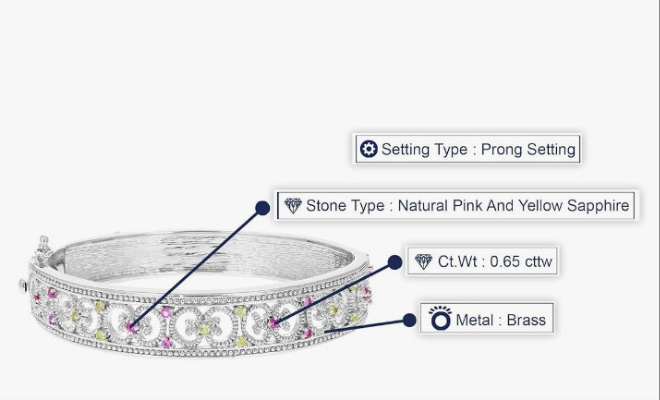The width and height of the screenshot is (660, 400).
Task: Click the blue dot left of Metal label
Action: 409,320
